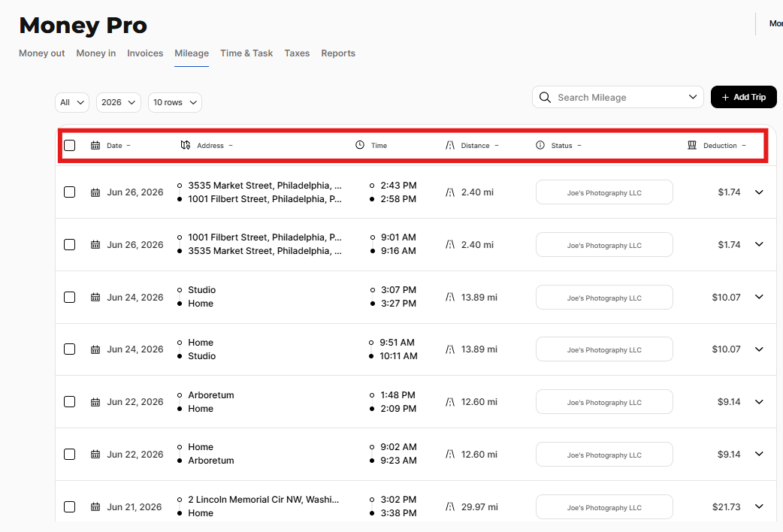Click the info icon in Status header

[x=540, y=145]
